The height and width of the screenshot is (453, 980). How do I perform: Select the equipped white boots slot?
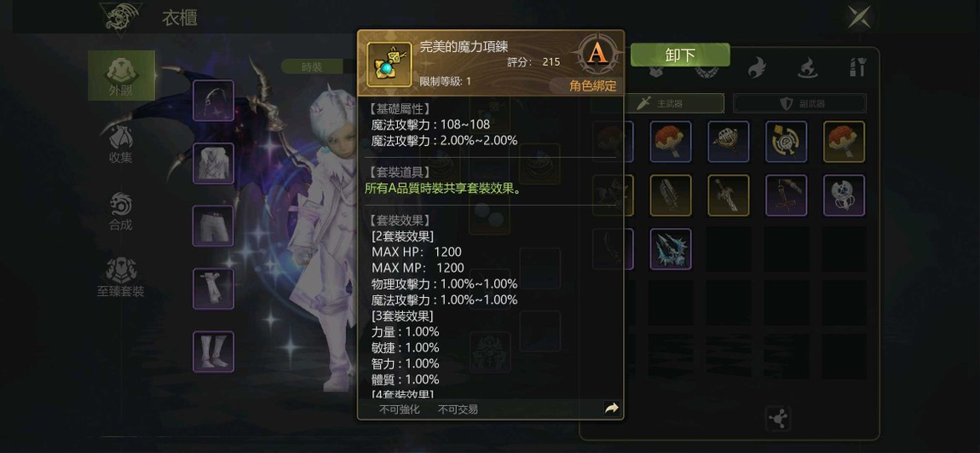coord(213,351)
